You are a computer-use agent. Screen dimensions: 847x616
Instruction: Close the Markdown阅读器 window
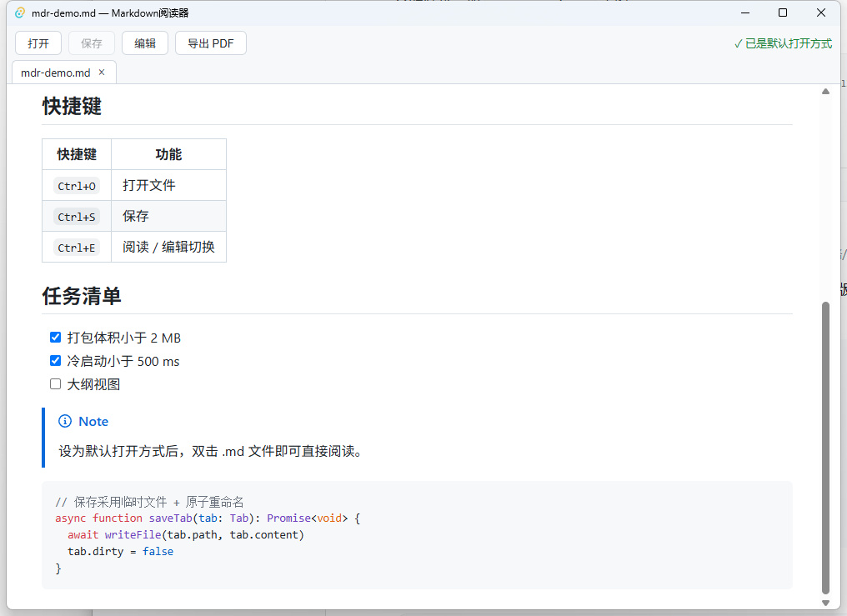pos(821,13)
